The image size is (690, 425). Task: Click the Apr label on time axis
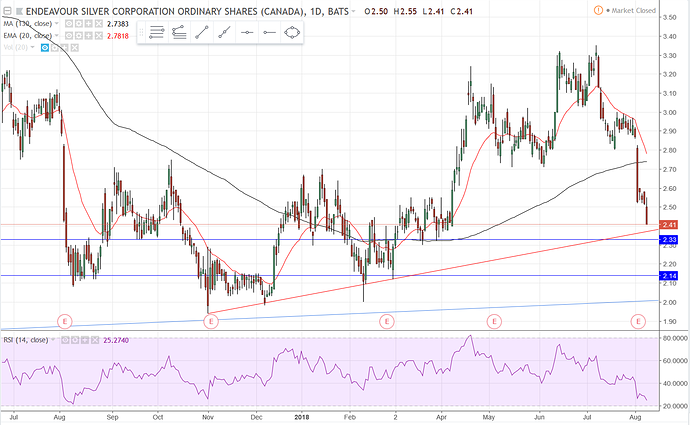click(441, 417)
